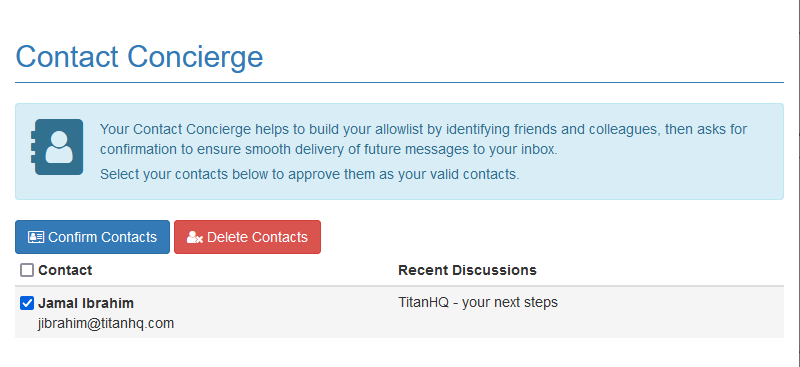Confirm the selected contacts
Image resolution: width=800 pixels, height=367 pixels.
tap(92, 237)
